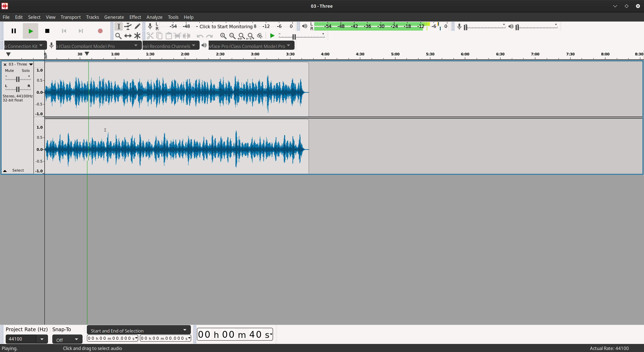Click the Zoom Out icon

[x=232, y=36]
